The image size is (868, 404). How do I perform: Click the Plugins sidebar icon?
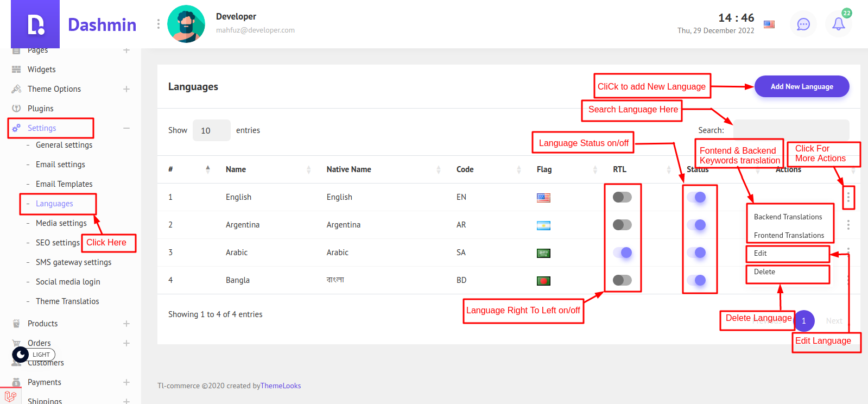point(16,109)
